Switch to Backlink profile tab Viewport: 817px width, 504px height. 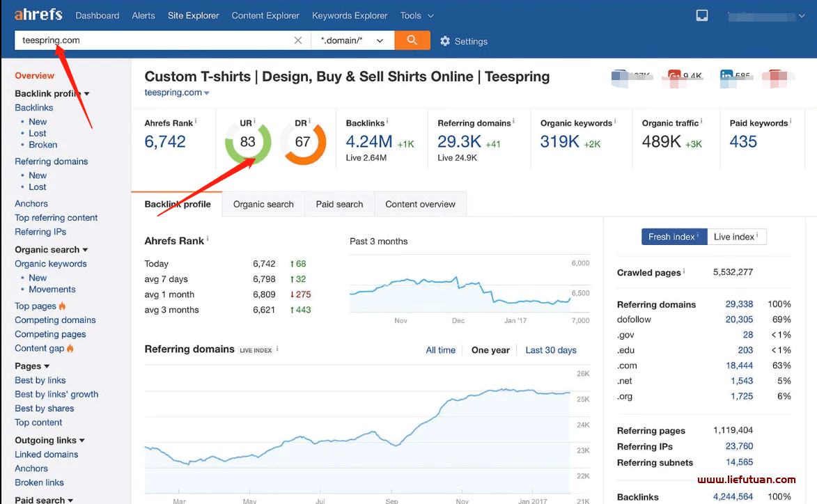(x=177, y=204)
